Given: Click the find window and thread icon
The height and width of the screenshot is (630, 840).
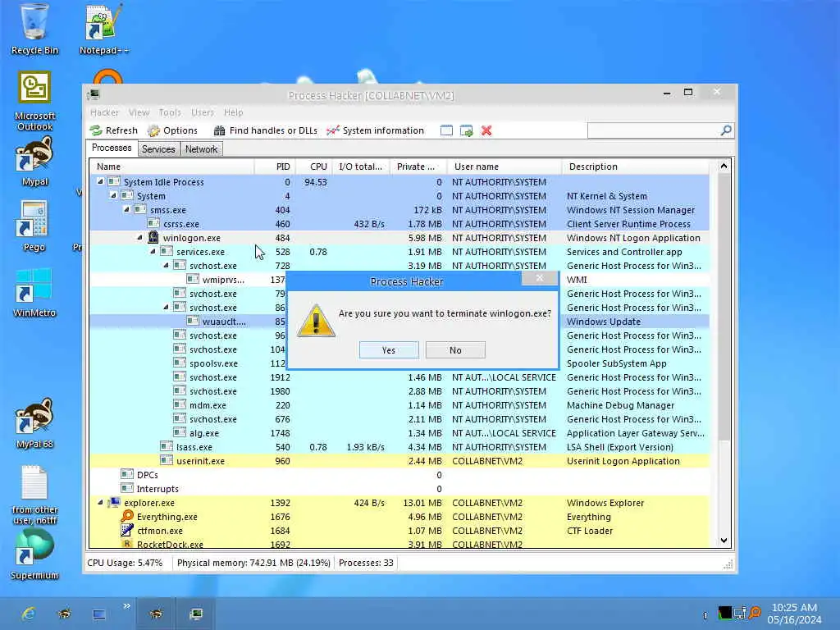Looking at the screenshot, I should [466, 130].
